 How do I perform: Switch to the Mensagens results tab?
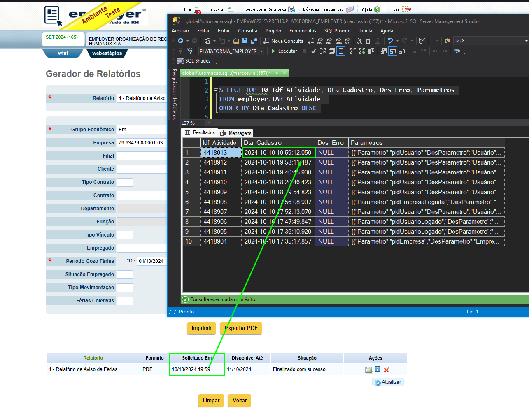coord(236,133)
